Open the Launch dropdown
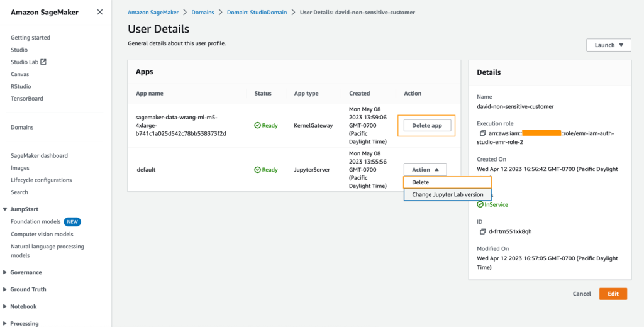Image resolution: width=644 pixels, height=327 pixels. pyautogui.click(x=608, y=45)
